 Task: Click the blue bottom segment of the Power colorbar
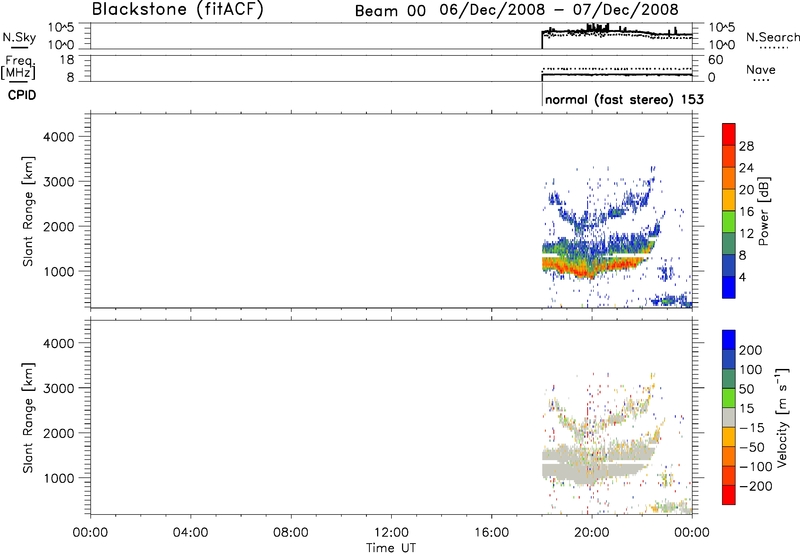[729, 287]
